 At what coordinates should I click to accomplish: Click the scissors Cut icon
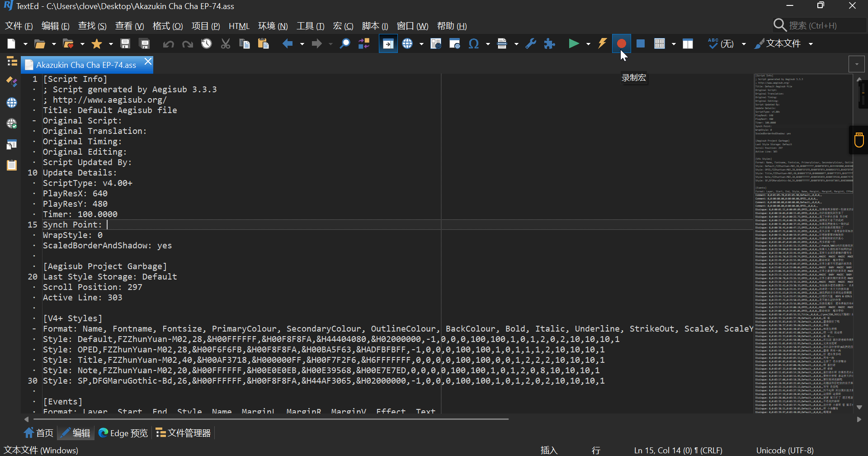[x=225, y=44]
